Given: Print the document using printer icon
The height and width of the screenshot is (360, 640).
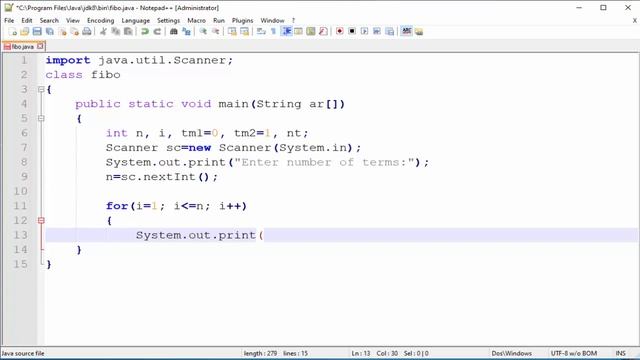Looking at the screenshot, I should [x=87, y=31].
